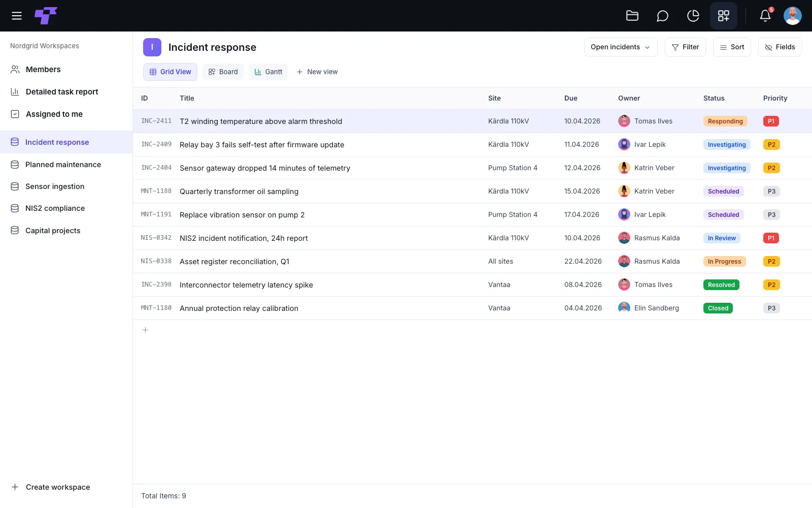Viewport: 812px width, 508px height.
Task: Click the add row plus icon
Action: point(146,330)
